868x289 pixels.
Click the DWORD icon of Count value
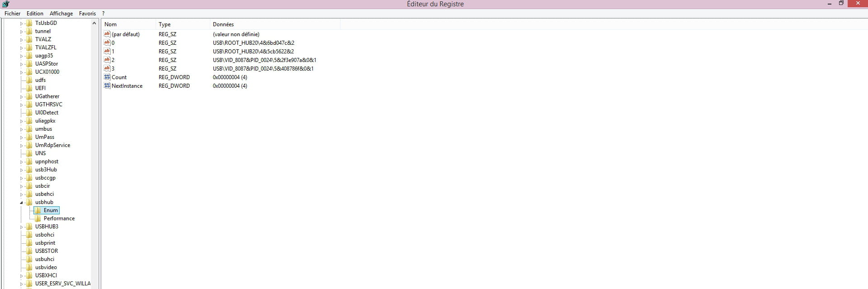(x=107, y=77)
